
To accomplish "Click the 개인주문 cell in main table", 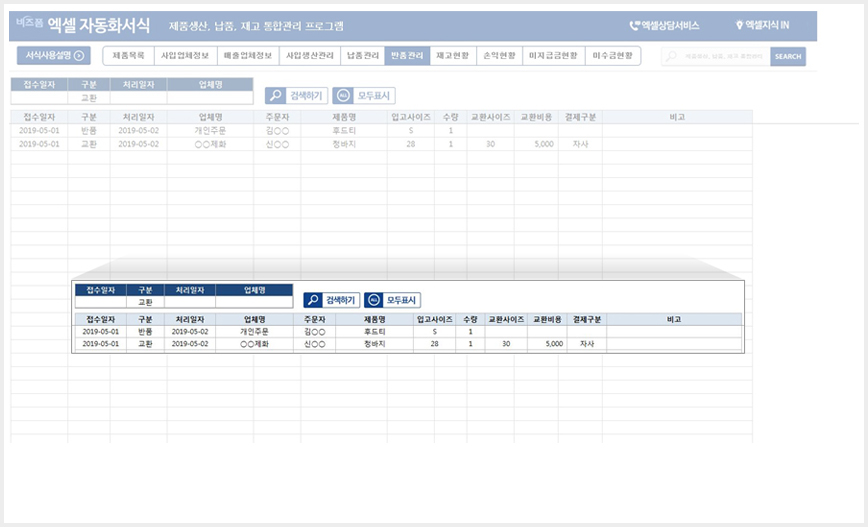I will click(210, 131).
